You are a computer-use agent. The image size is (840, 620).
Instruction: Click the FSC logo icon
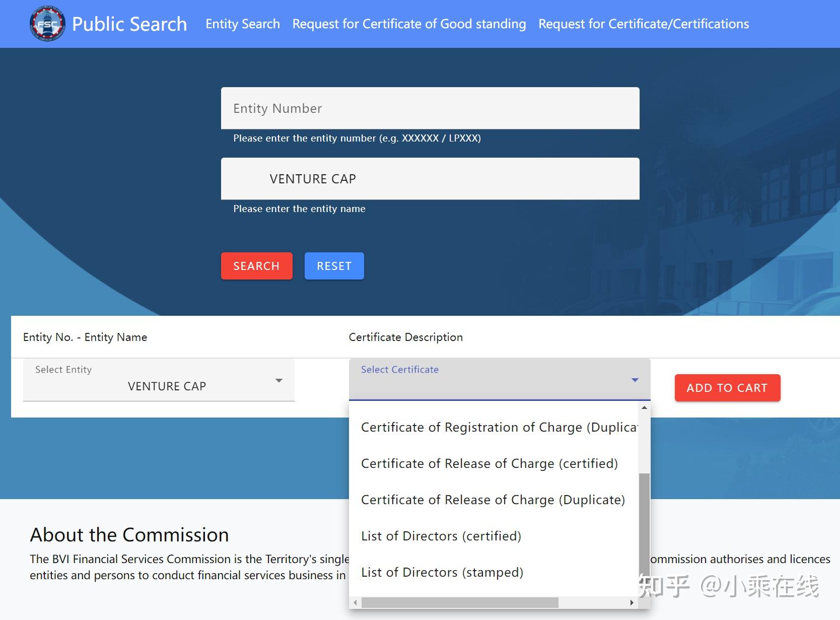point(47,24)
